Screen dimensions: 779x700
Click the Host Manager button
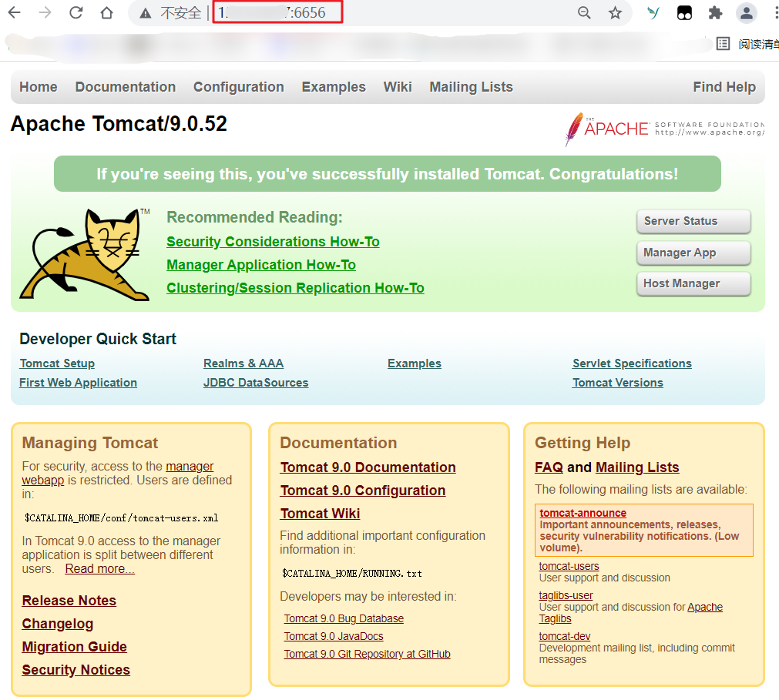tap(693, 283)
